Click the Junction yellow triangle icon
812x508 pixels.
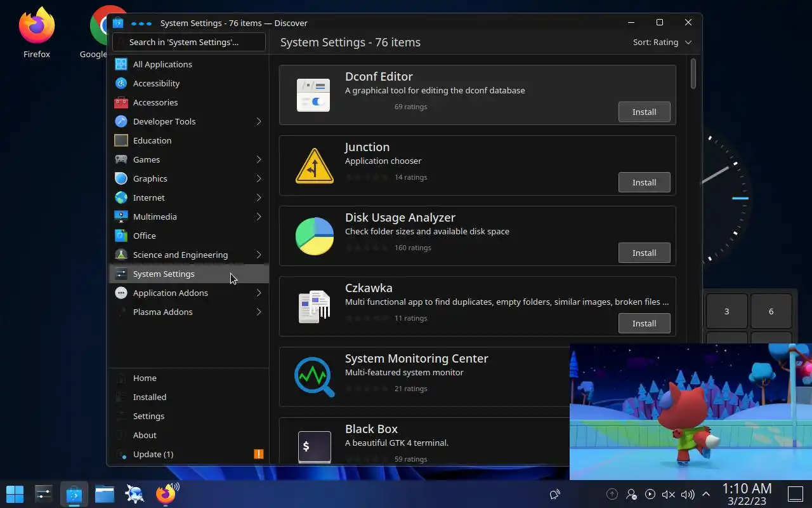point(314,166)
